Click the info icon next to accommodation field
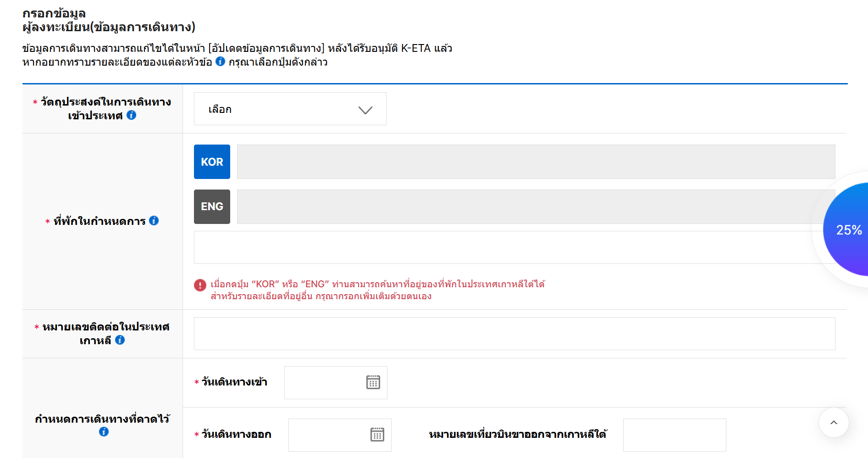This screenshot has width=868, height=458. (155, 221)
